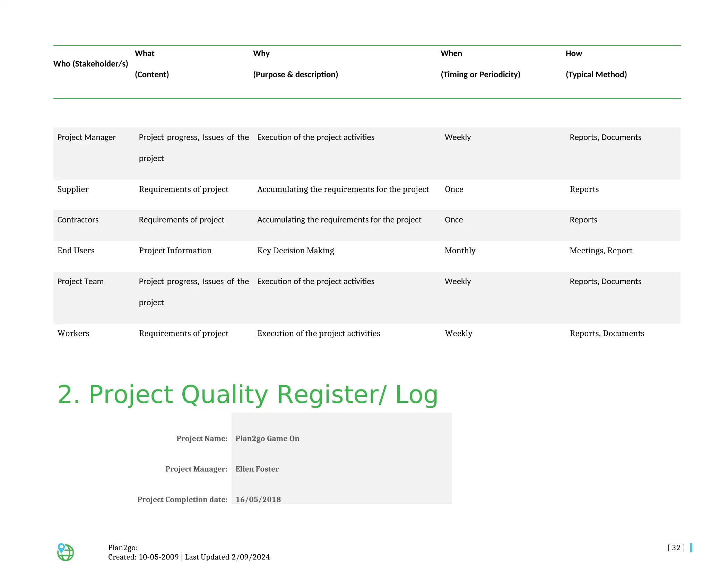The image size is (728, 572).
Task: Click 'Requirements of project' in Supplier row
Action: click(x=183, y=189)
